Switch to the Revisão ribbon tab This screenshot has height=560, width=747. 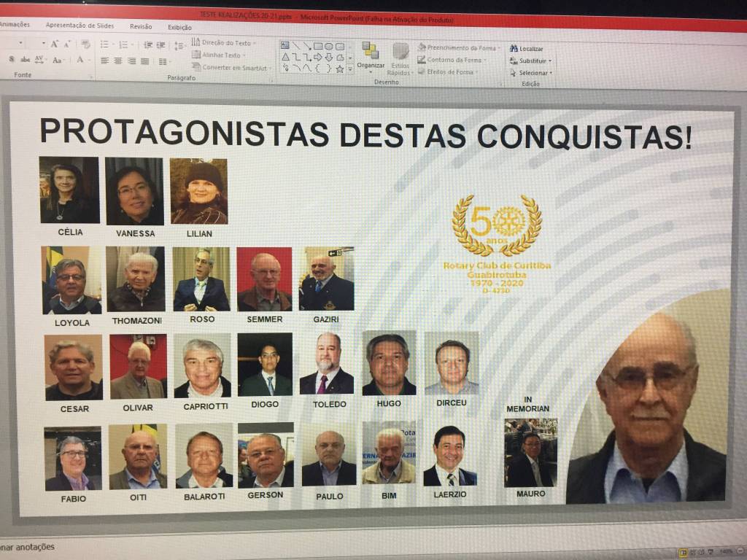click(141, 26)
